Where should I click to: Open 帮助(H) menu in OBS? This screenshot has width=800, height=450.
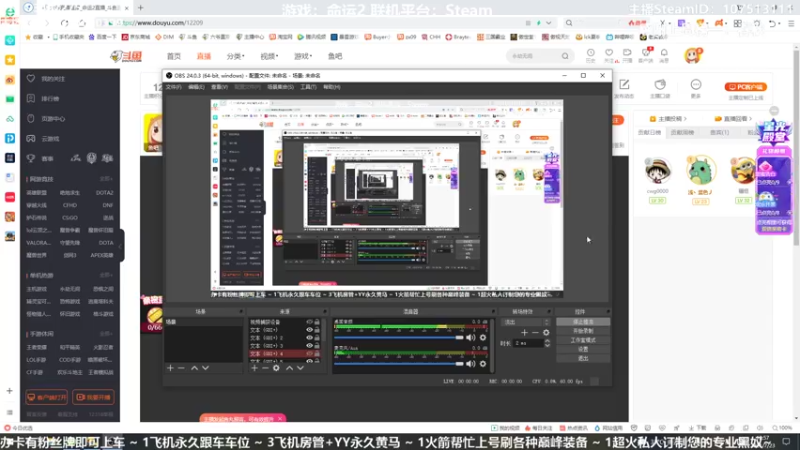coord(332,87)
